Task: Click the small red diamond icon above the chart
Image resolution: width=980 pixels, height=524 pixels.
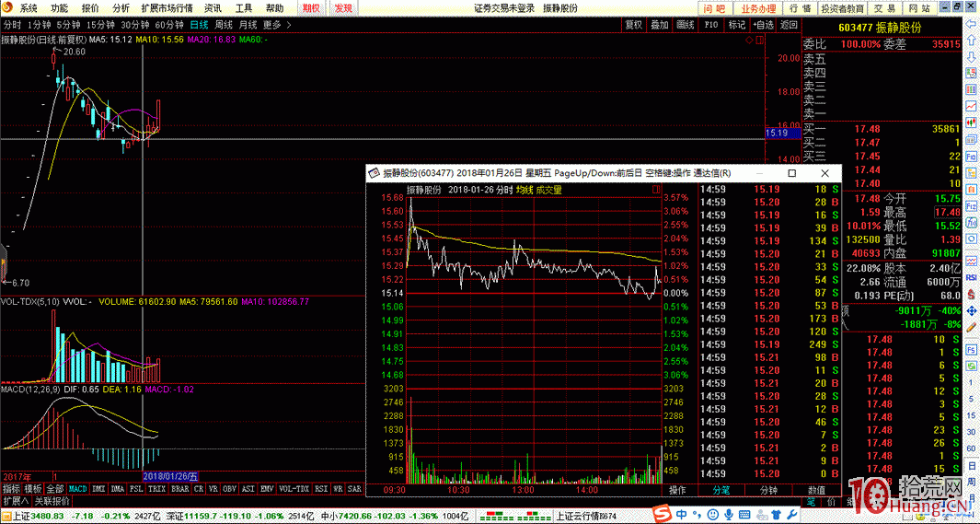Action: click(749, 40)
